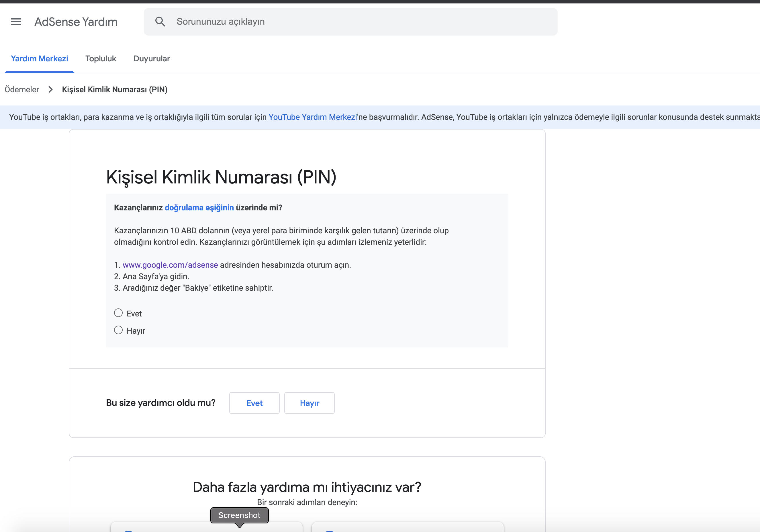Open the 'doğrulama eşiğinin' link

coord(199,208)
